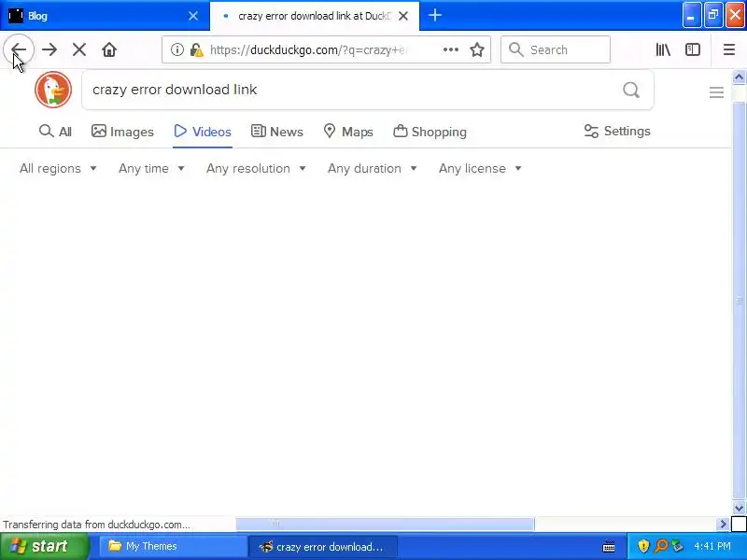Submit search with the magnifier icon
The height and width of the screenshot is (560, 747).
click(x=631, y=90)
